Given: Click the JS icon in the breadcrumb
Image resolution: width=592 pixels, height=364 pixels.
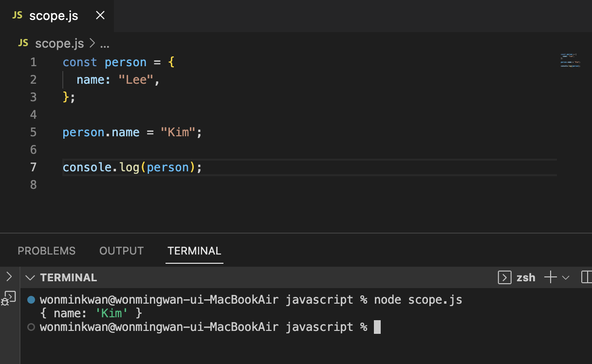Looking at the screenshot, I should pyautogui.click(x=23, y=43).
